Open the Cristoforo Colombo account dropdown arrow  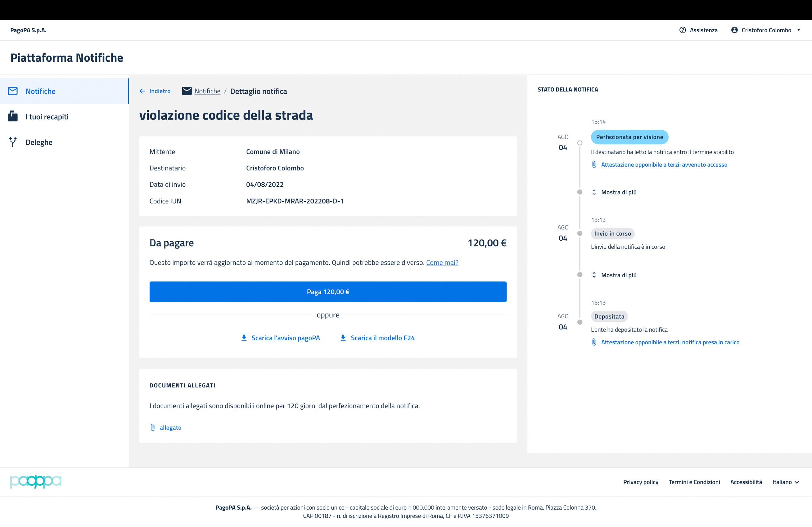click(x=798, y=30)
